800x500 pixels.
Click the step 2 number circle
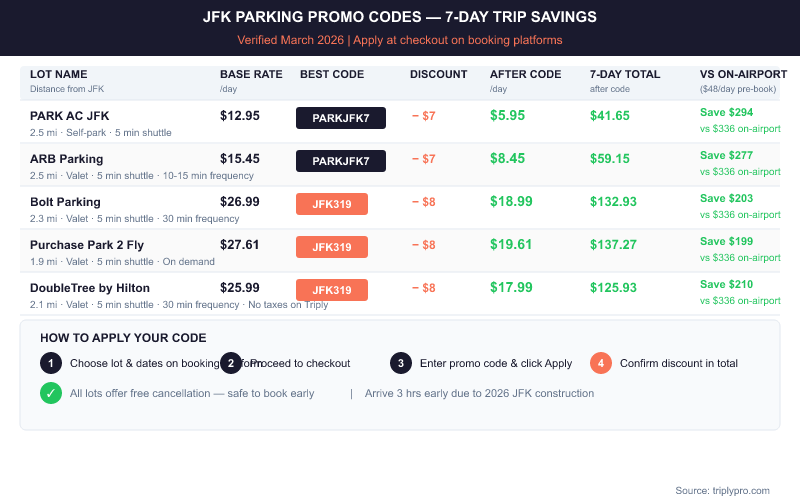coord(231,363)
